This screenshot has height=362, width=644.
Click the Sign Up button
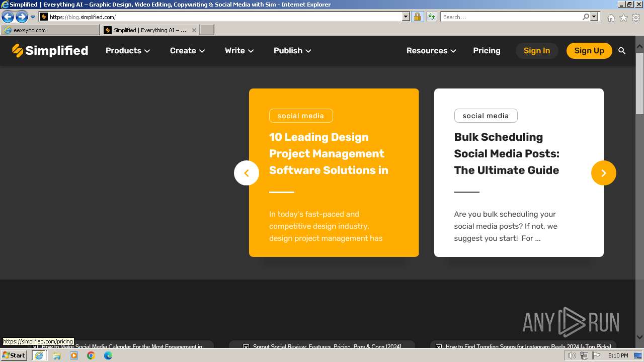589,51
